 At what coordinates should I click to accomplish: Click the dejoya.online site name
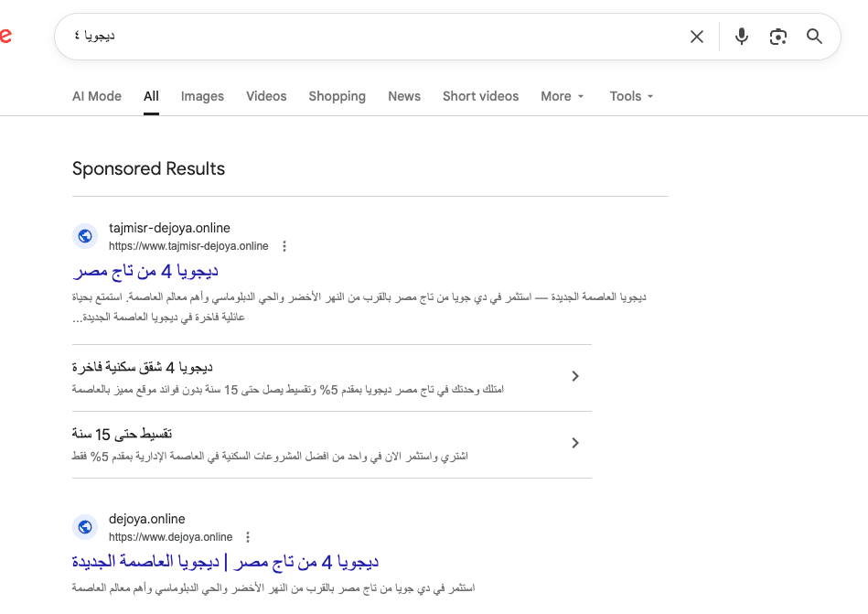click(146, 520)
